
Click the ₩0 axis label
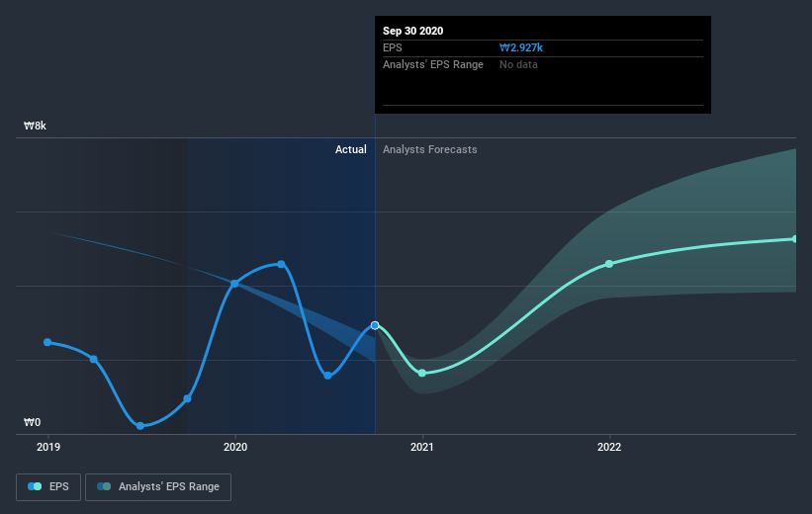tap(32, 422)
